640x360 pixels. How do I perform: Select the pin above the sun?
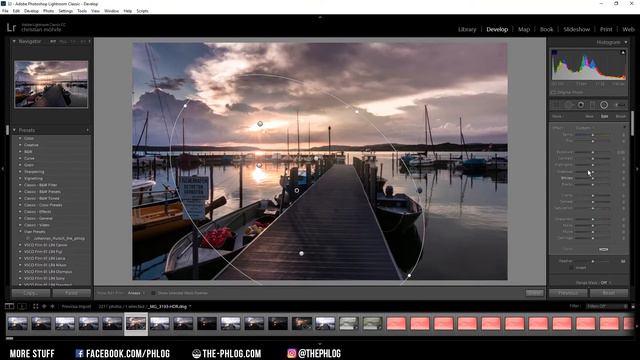coord(260,124)
